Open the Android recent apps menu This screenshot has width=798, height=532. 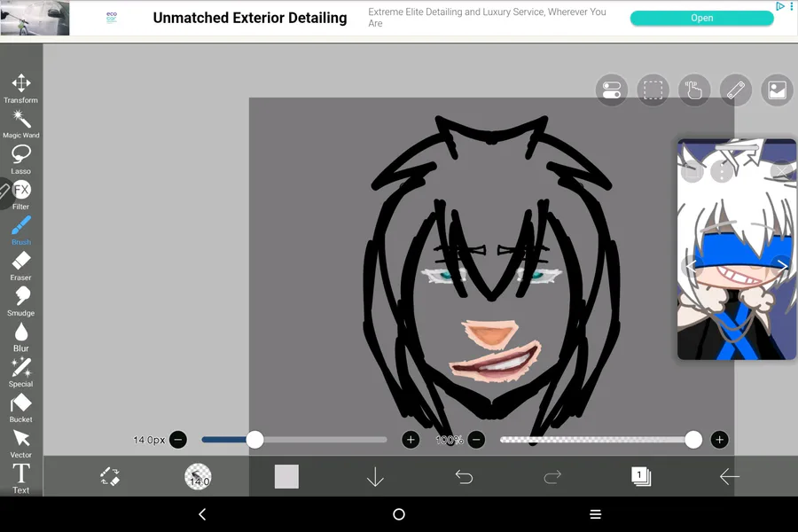596,514
